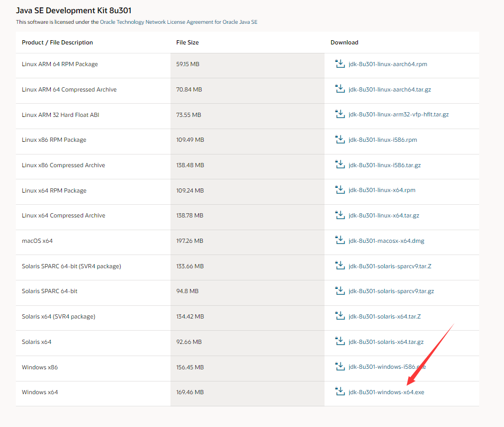
Task: Select Solaris SPARC 64-bit (SVR4 package) description
Action: (x=71, y=266)
